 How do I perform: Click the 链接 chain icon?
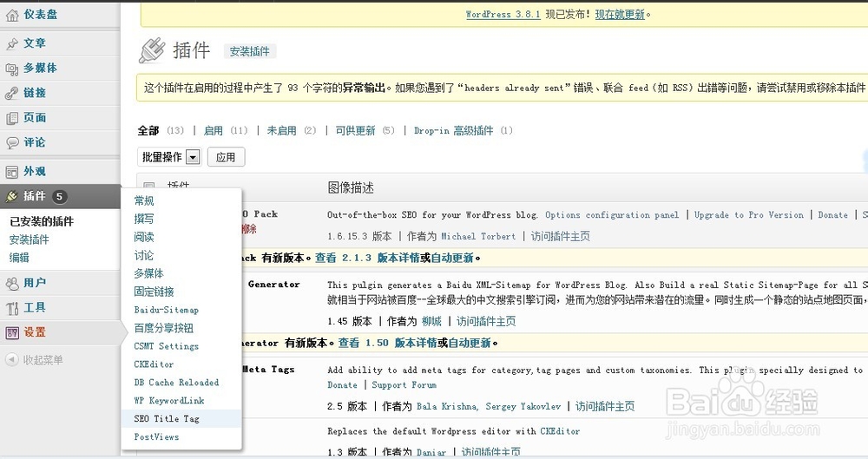point(11,94)
